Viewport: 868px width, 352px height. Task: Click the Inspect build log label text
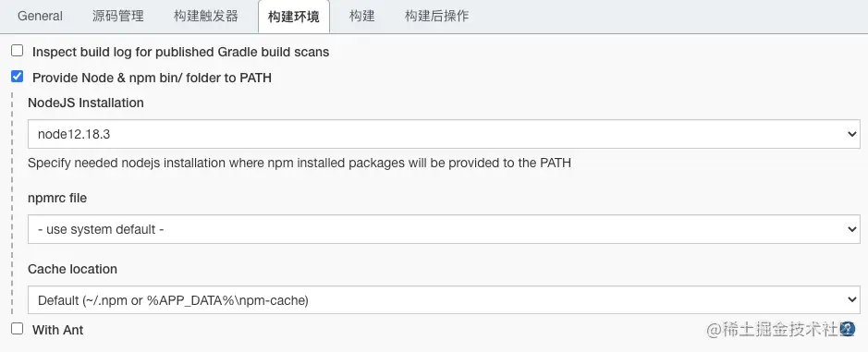[181, 52]
